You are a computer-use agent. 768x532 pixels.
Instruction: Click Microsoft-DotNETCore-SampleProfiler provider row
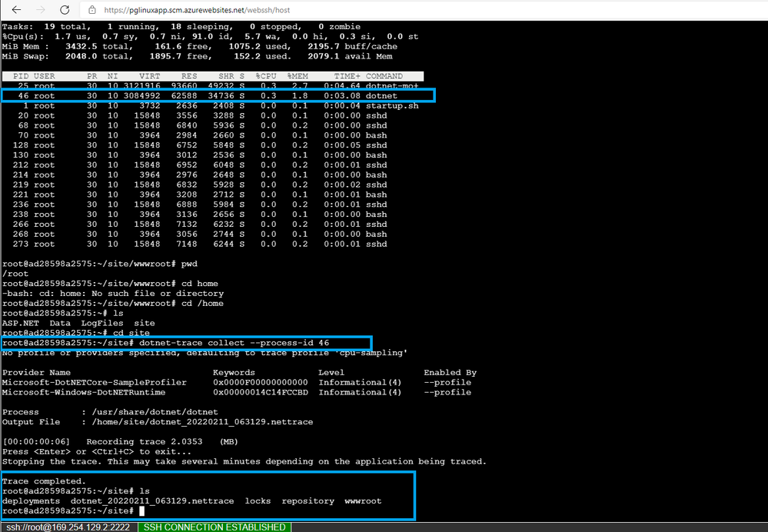click(237, 382)
